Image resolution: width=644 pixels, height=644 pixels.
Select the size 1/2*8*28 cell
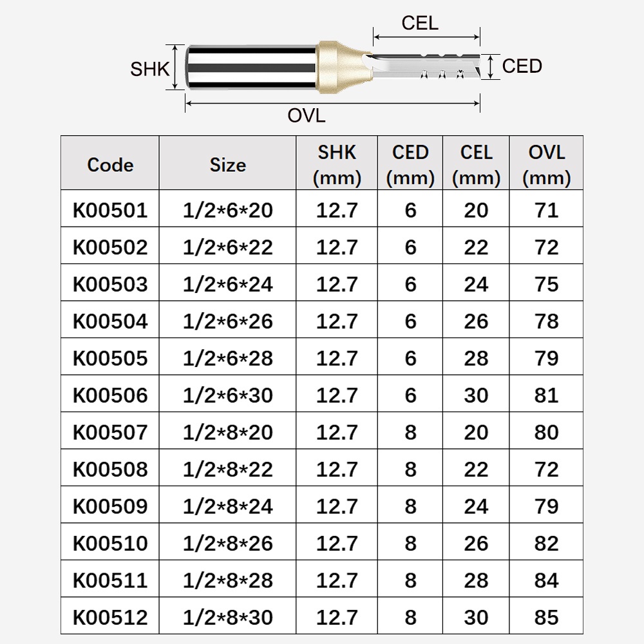click(x=227, y=580)
